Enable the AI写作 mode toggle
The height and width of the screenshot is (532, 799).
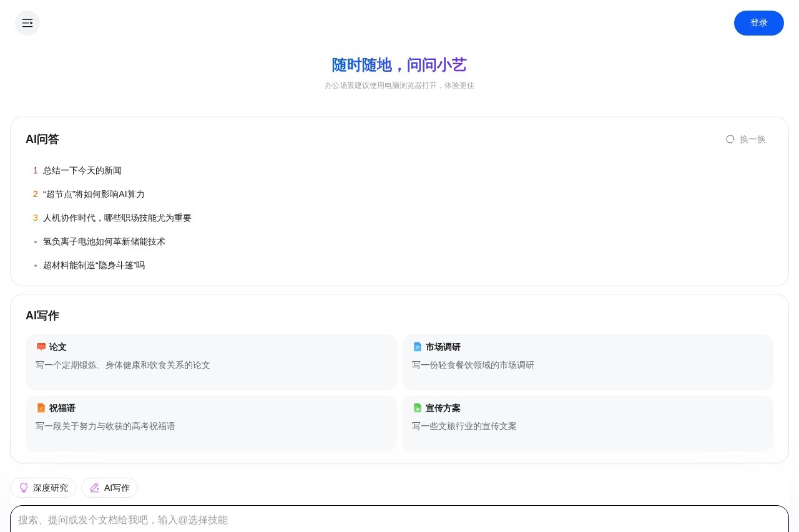109,488
